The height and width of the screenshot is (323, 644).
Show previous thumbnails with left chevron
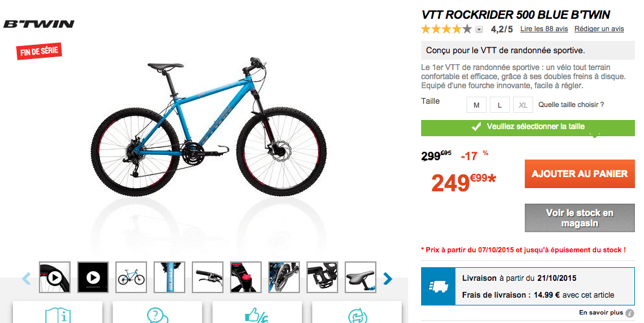[x=27, y=279]
